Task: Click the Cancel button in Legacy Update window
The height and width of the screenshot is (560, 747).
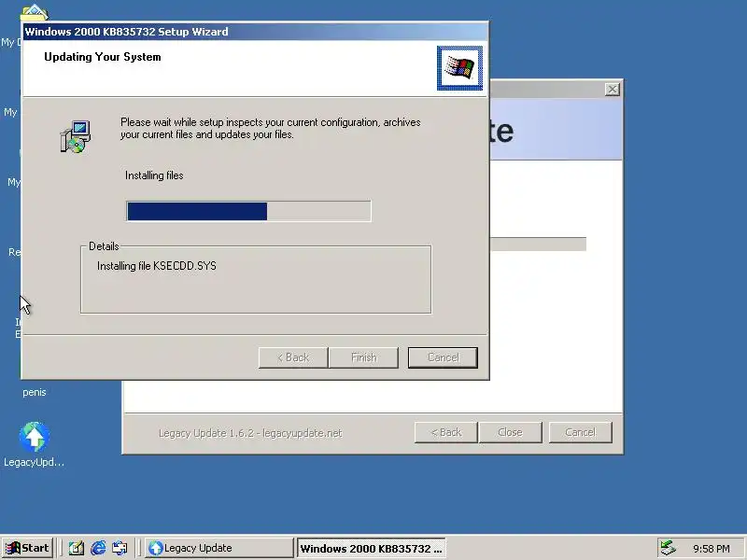Action: point(580,432)
